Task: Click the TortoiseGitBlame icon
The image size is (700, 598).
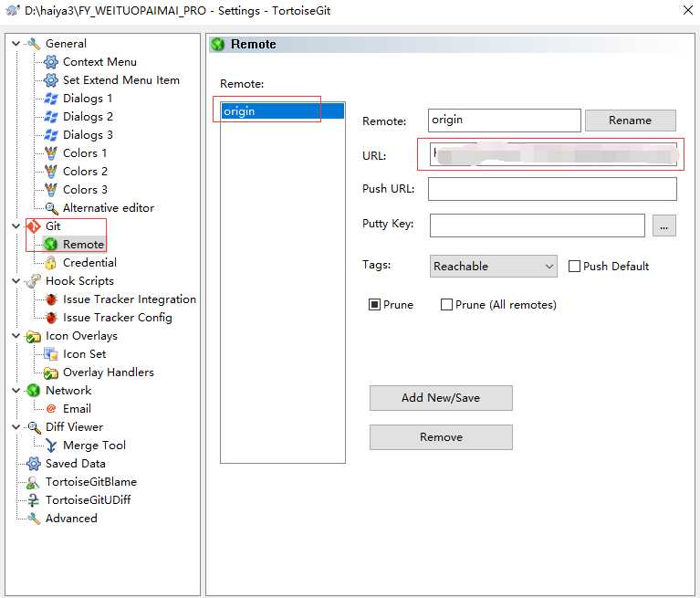Action: [x=33, y=482]
